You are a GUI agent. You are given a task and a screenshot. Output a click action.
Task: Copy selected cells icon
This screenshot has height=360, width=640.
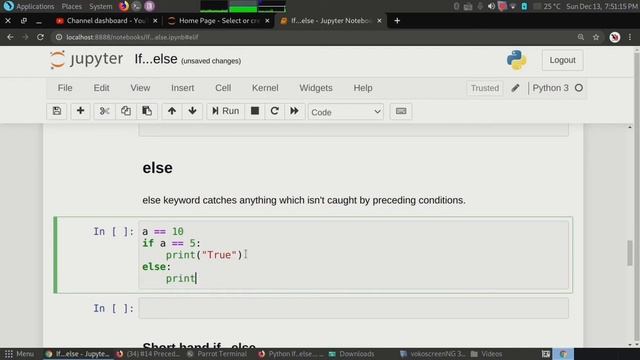pos(126,111)
